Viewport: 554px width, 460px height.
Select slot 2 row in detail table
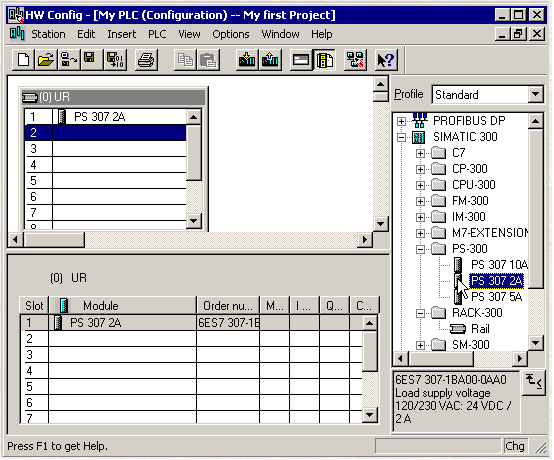click(191, 339)
